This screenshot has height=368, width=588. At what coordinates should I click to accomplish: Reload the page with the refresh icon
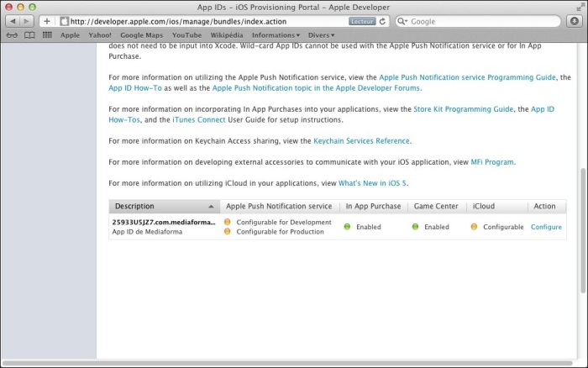pyautogui.click(x=382, y=21)
